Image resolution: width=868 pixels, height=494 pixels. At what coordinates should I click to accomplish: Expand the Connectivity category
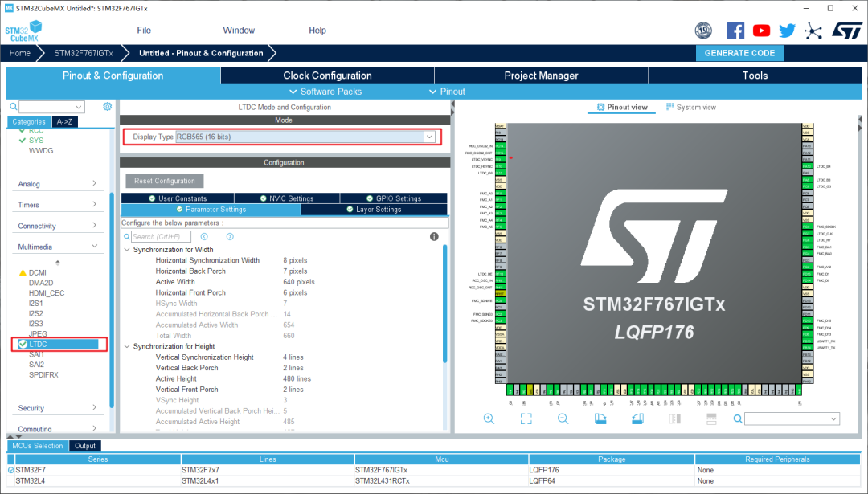coord(57,226)
